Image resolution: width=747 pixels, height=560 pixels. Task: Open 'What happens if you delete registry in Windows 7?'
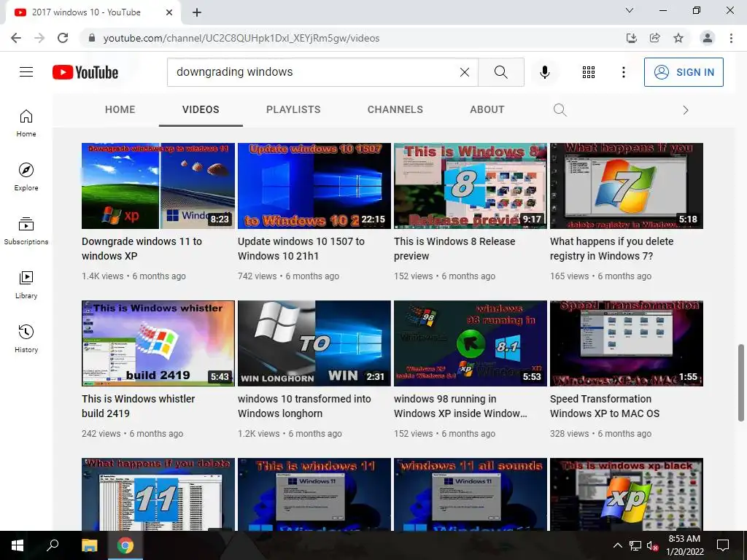tap(612, 249)
